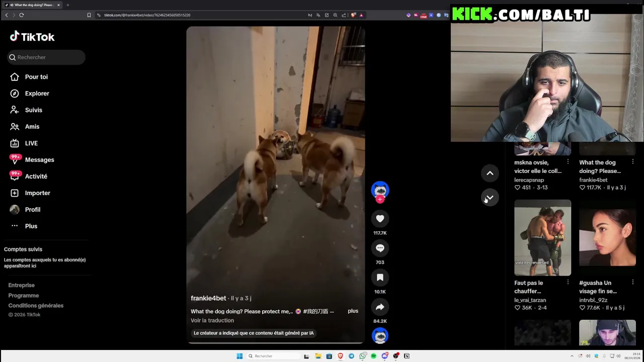Click Conditions générales footer link
The height and width of the screenshot is (362, 644).
[36, 306]
